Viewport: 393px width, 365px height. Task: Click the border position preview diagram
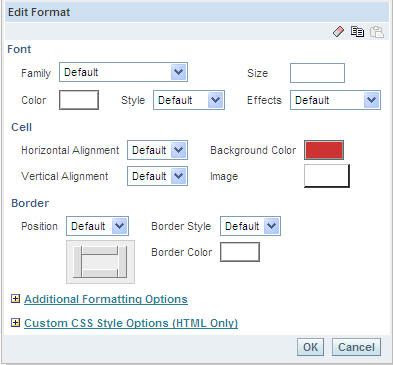pos(100,262)
